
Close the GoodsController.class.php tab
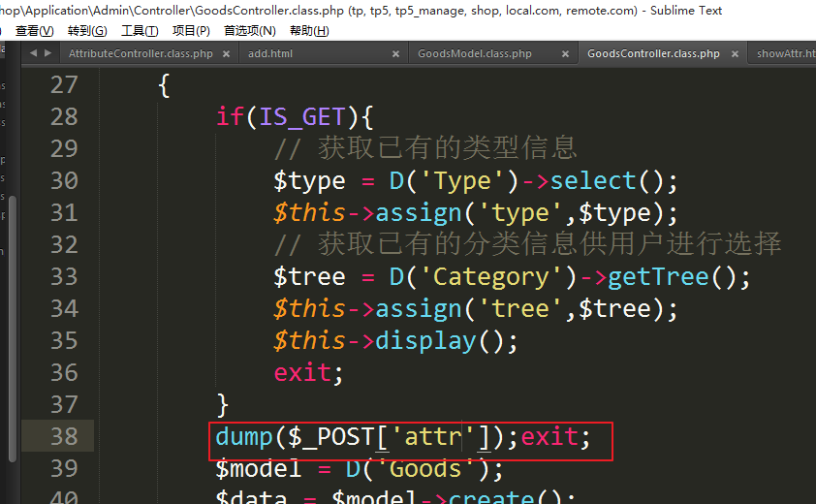coord(733,53)
